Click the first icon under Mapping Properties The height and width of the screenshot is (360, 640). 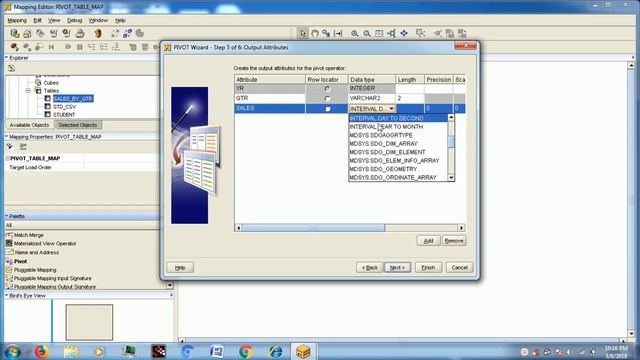[x=10, y=147]
